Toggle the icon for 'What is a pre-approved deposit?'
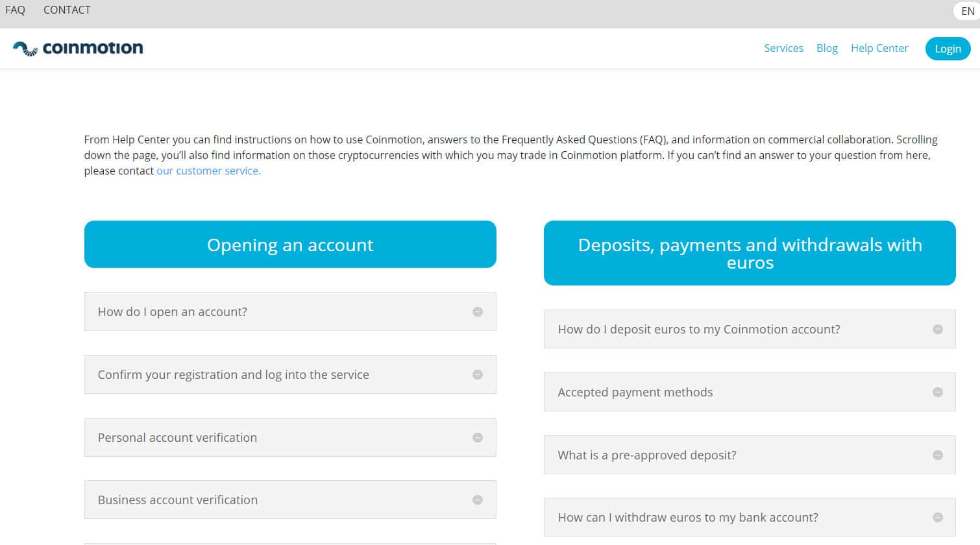The height and width of the screenshot is (545, 980). 938,455
